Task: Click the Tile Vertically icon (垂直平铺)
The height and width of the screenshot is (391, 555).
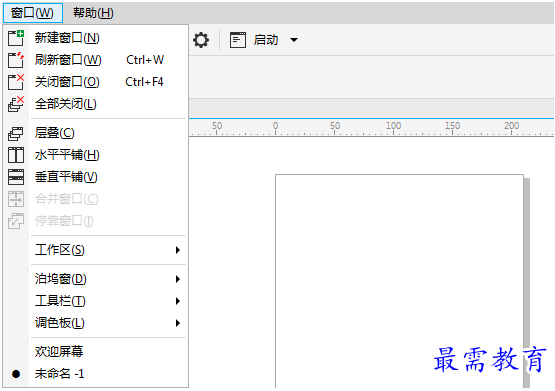Action: 16,177
